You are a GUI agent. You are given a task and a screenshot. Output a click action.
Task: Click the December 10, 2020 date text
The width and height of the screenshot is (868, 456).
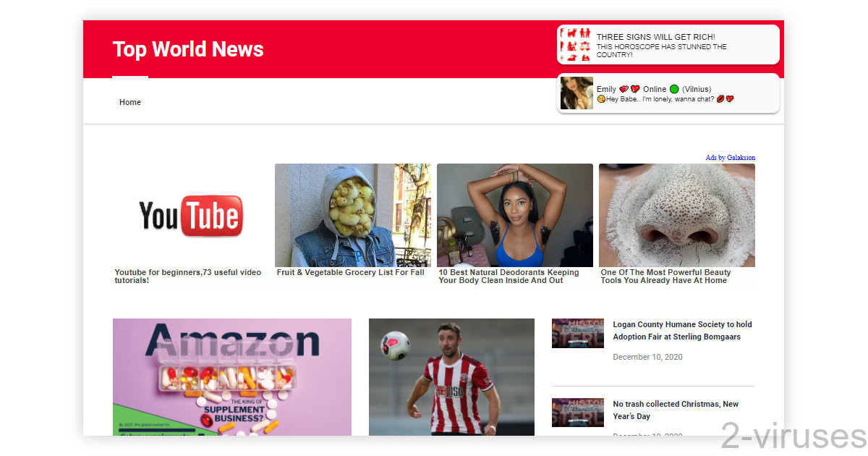tap(647, 357)
